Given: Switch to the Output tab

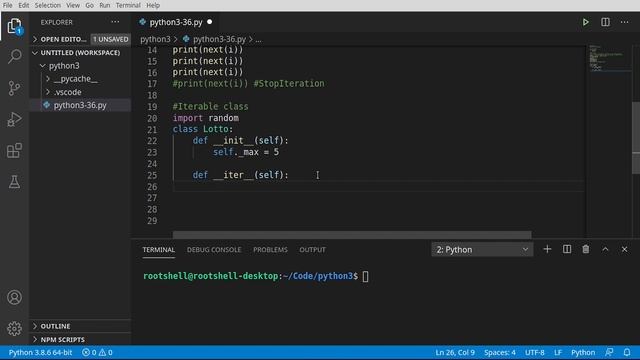Looking at the screenshot, I should point(313,249).
